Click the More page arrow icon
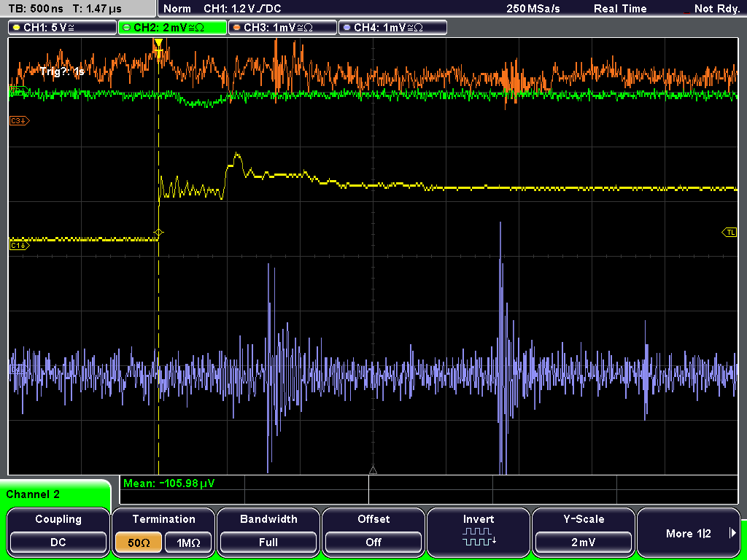This screenshot has height=560, width=747. (x=732, y=533)
